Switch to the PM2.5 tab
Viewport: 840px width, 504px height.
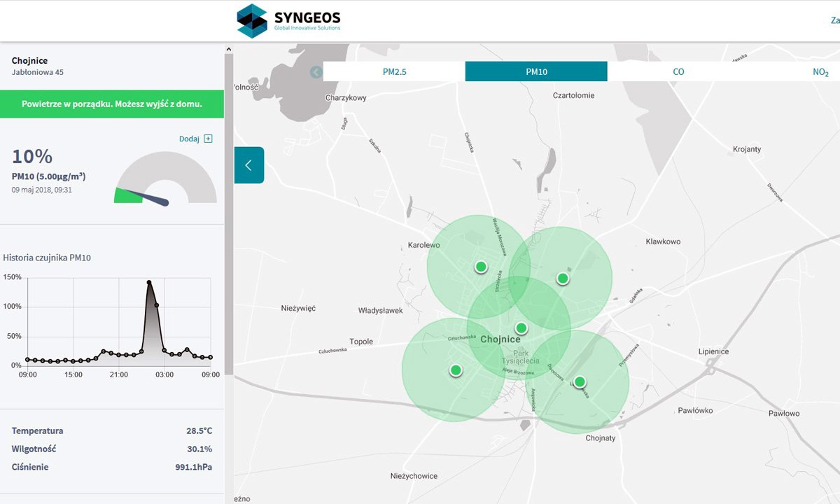coord(394,71)
